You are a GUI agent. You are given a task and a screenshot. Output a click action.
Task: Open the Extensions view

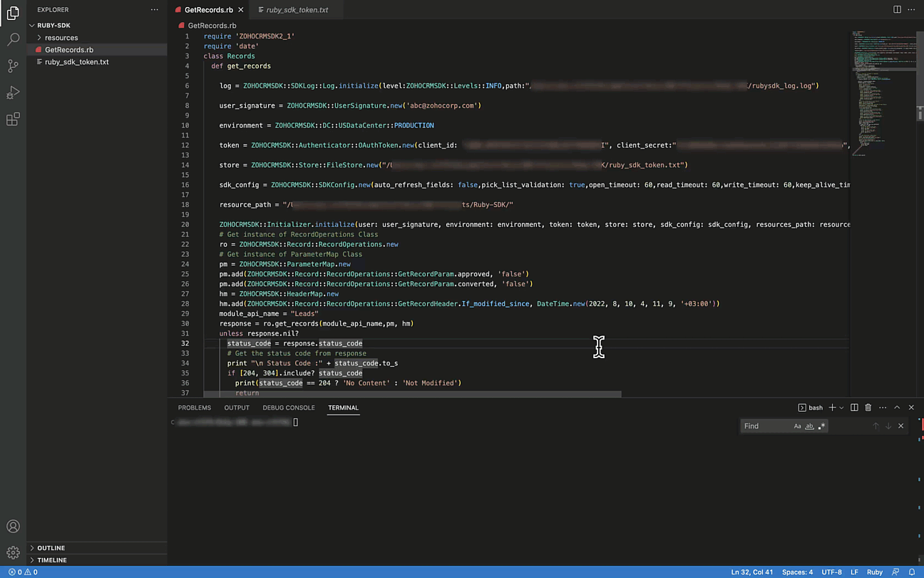13,119
